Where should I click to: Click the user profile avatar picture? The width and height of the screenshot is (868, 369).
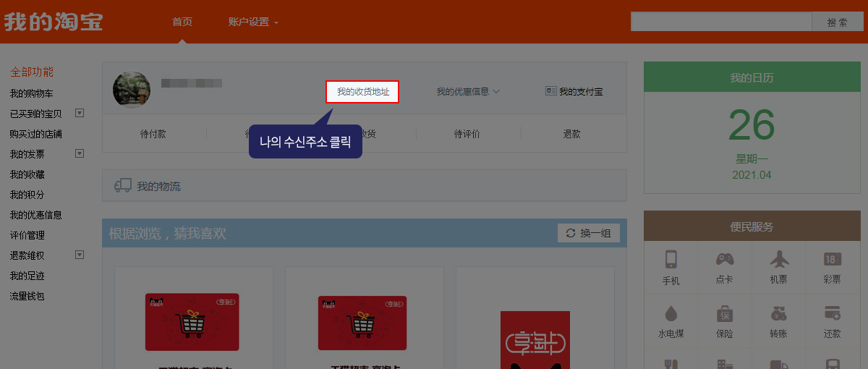click(x=132, y=90)
